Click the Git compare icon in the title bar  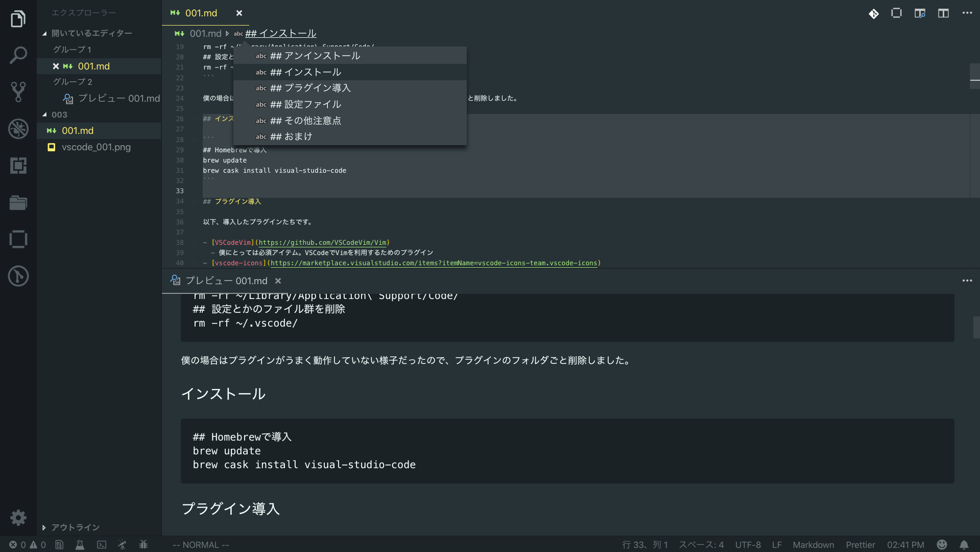[874, 14]
